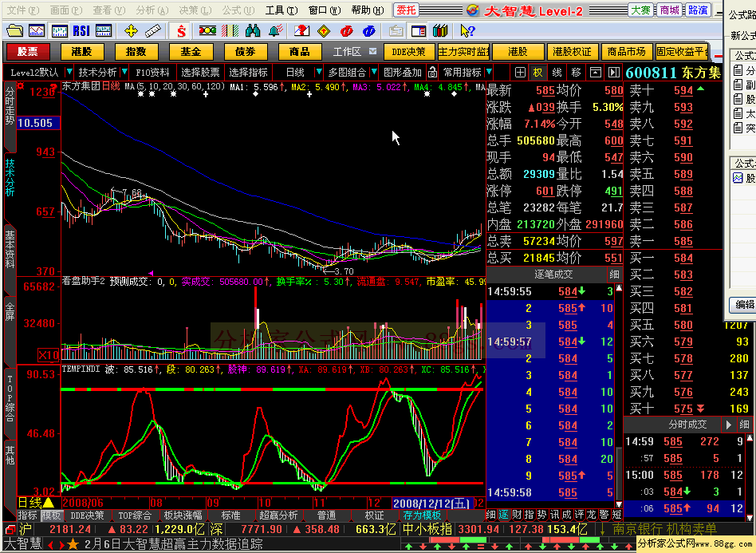Click the yellow diamond up-arrow icon
Screen dimensions: 756x553
(x=324, y=31)
